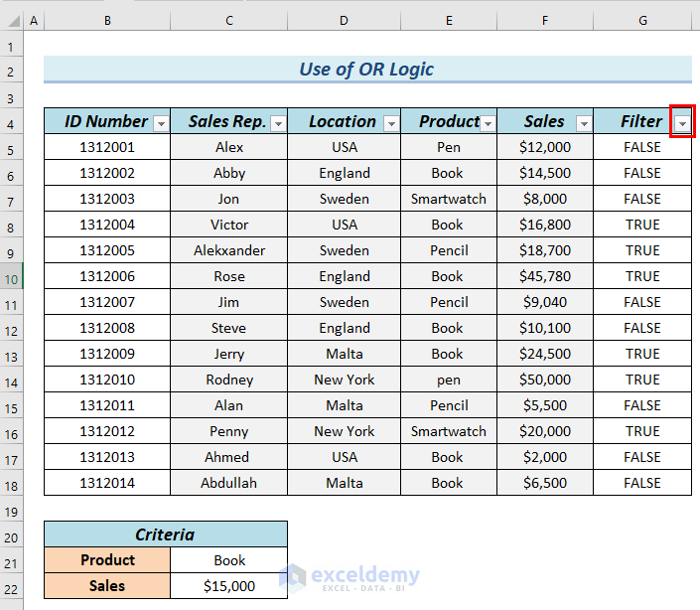Viewport: 700px width, 610px height.
Task: Select the cell with sales rep Alekxander
Action: coord(228,250)
